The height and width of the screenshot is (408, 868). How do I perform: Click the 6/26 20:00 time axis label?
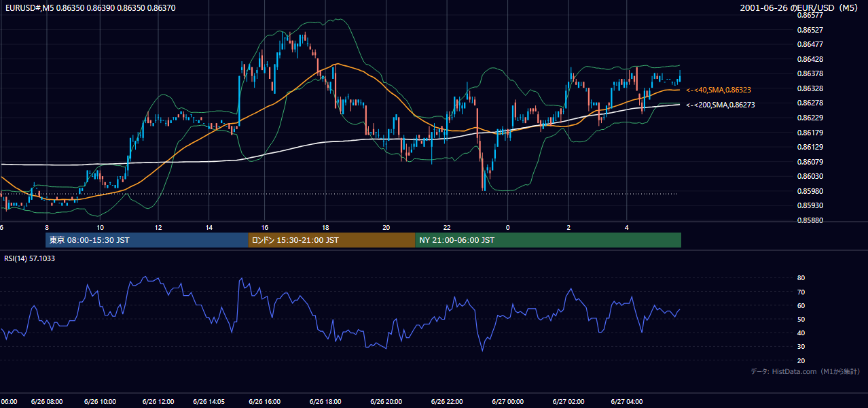coord(386,401)
